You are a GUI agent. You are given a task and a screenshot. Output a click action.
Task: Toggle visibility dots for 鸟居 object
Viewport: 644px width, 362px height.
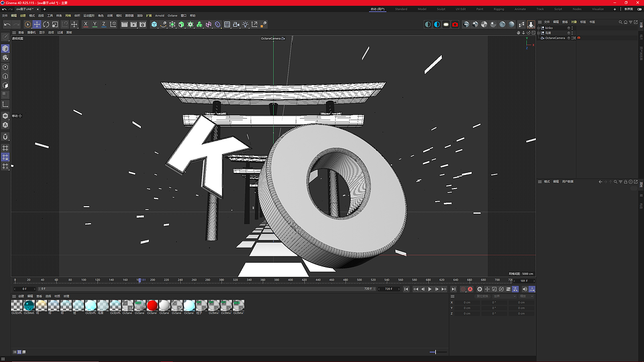[572, 33]
